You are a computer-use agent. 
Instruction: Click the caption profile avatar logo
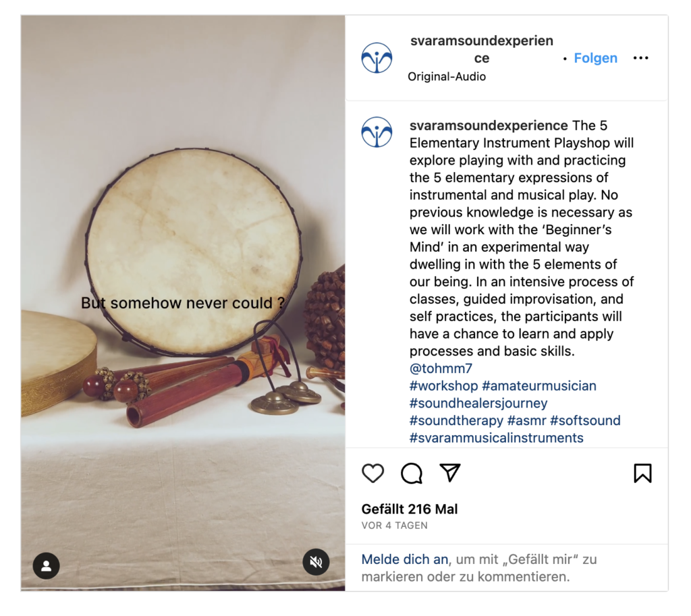point(377,132)
